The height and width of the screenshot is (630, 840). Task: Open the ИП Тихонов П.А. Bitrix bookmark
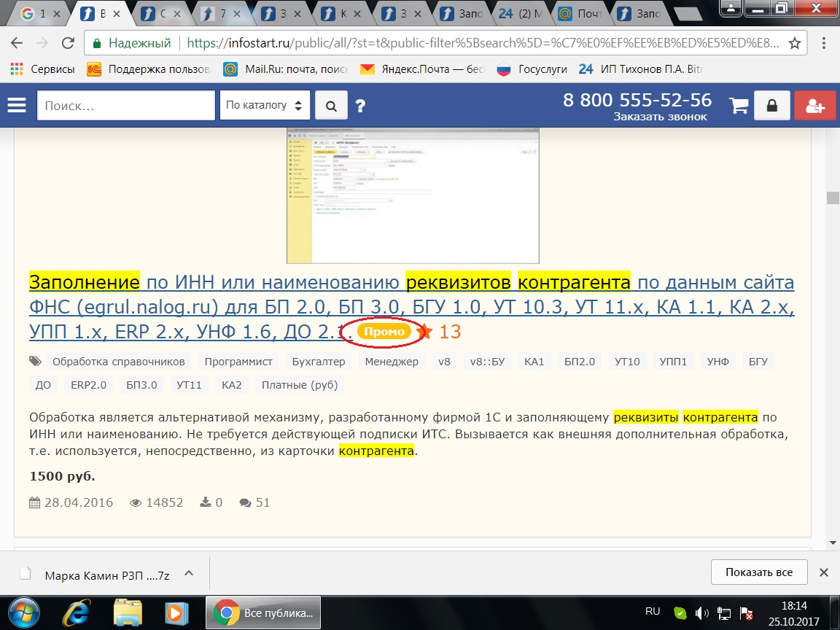click(x=641, y=69)
